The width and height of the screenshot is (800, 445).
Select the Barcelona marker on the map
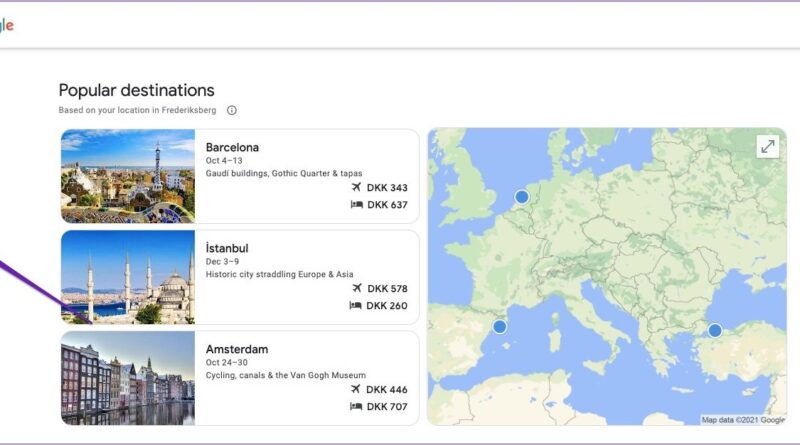(x=500, y=326)
